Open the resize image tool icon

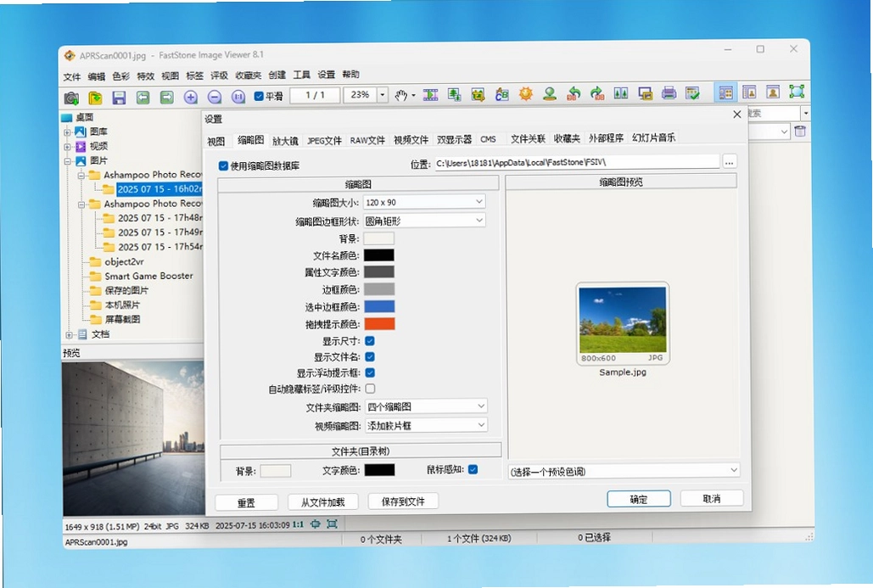[455, 95]
